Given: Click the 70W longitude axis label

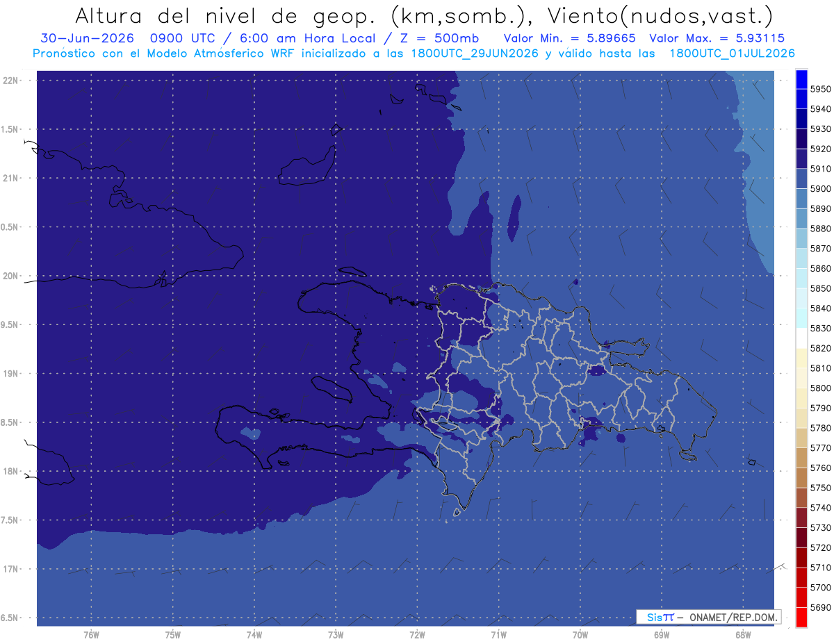Looking at the screenshot, I should pos(581,635).
